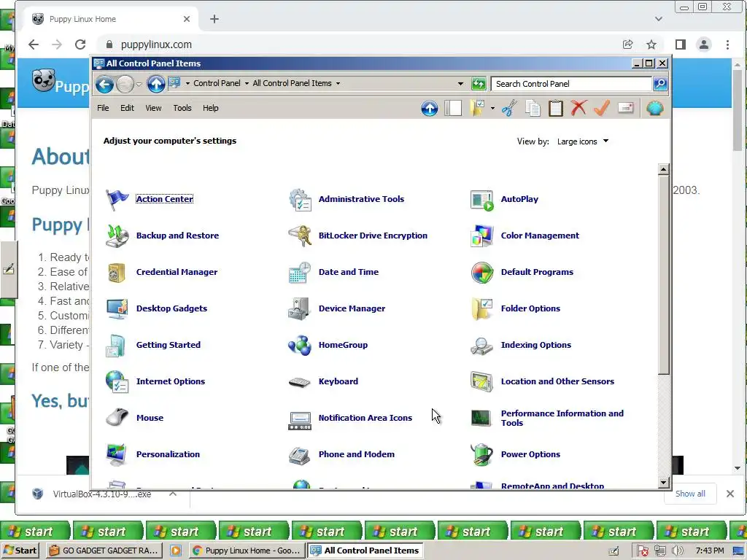
Task: Click the Cut scissors toolbar icon
Action: 508,108
